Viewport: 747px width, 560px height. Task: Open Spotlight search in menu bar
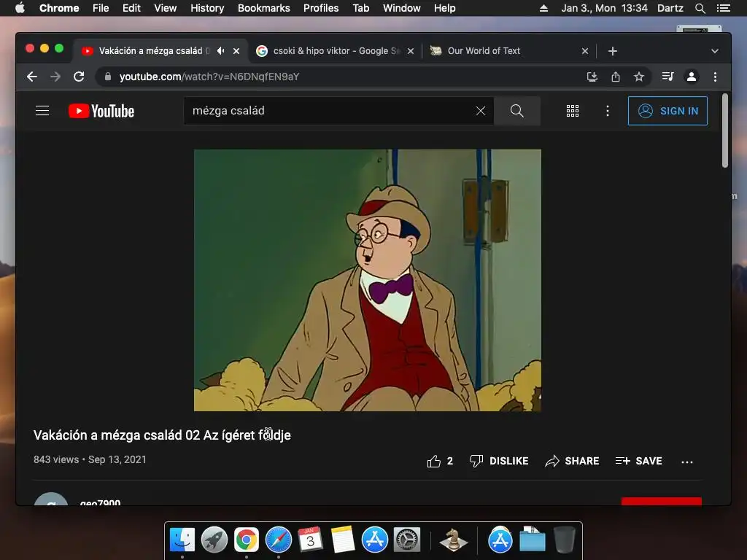coord(700,8)
